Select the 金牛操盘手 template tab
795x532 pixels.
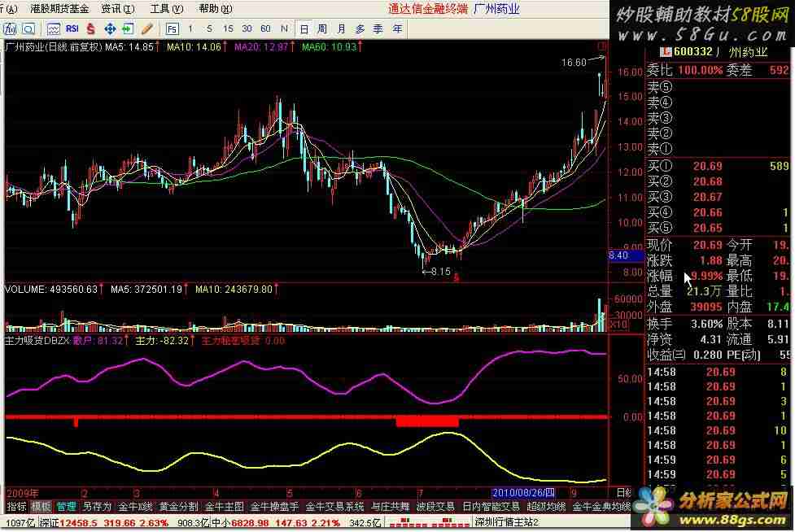tap(274, 506)
